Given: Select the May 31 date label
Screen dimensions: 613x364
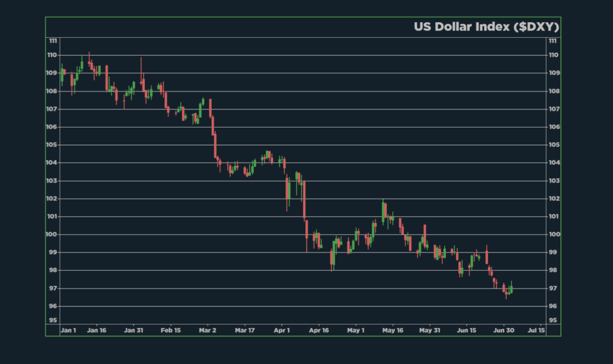Looking at the screenshot, I should point(430,330).
